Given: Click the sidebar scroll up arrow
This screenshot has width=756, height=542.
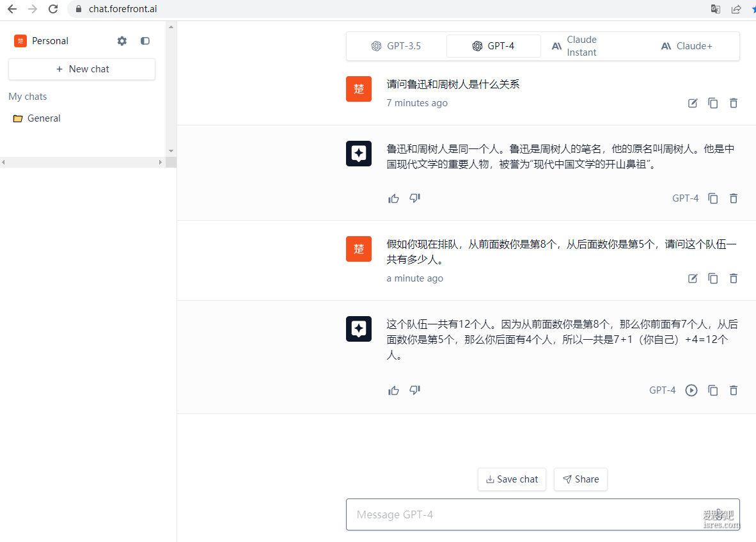Looking at the screenshot, I should [x=171, y=27].
